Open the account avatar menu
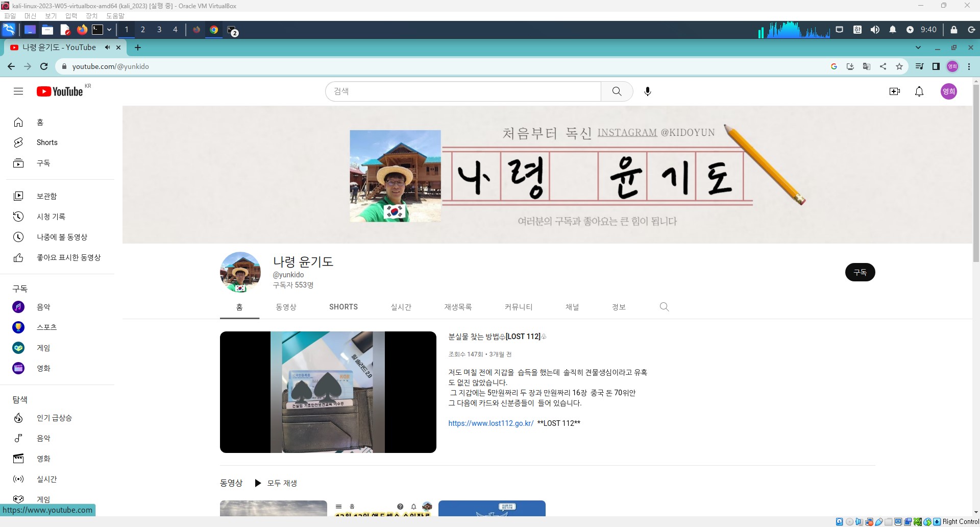The image size is (980, 527). click(948, 91)
